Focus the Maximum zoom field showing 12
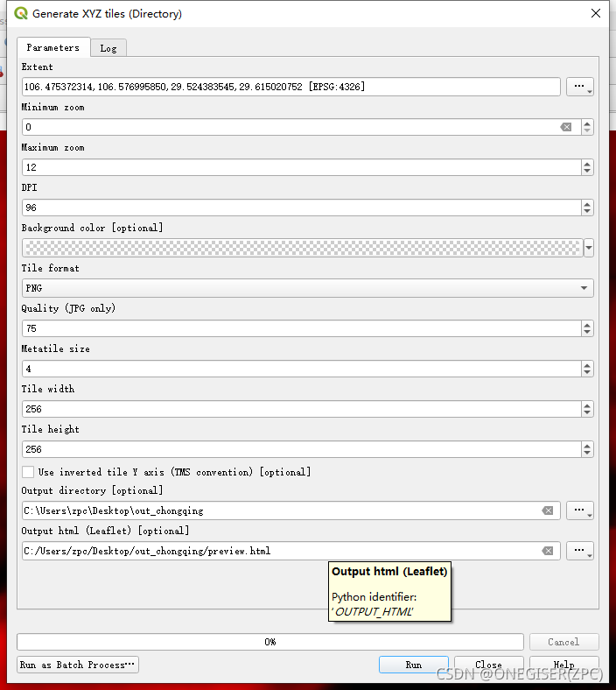This screenshot has height=690, width=616. click(x=302, y=167)
